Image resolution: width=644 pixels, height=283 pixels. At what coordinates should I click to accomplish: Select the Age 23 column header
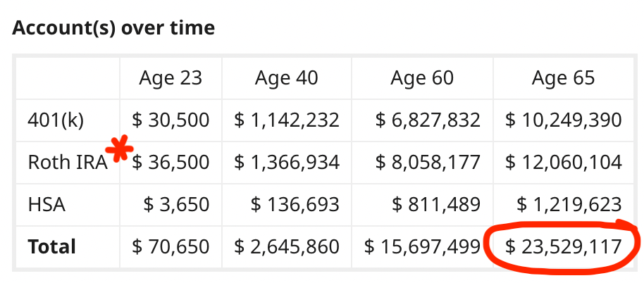[x=171, y=77]
